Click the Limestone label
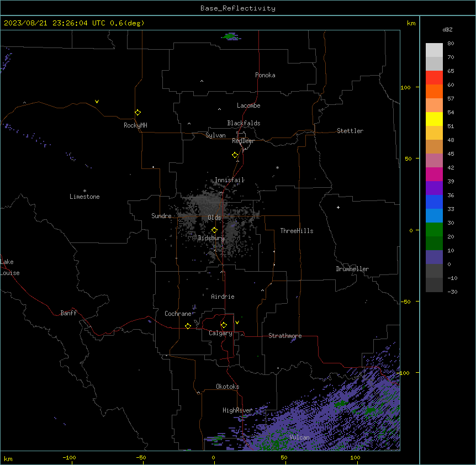The height and width of the screenshot is (465, 476). [84, 197]
